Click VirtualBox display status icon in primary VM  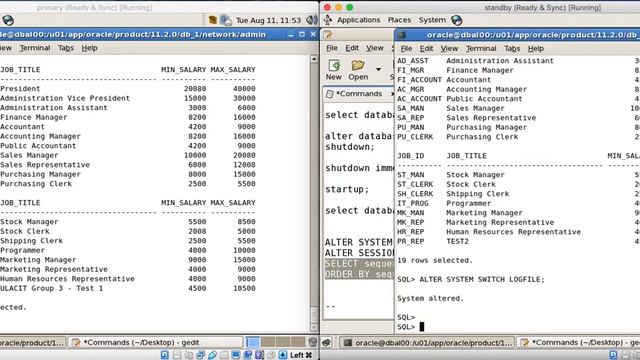pos(236,355)
